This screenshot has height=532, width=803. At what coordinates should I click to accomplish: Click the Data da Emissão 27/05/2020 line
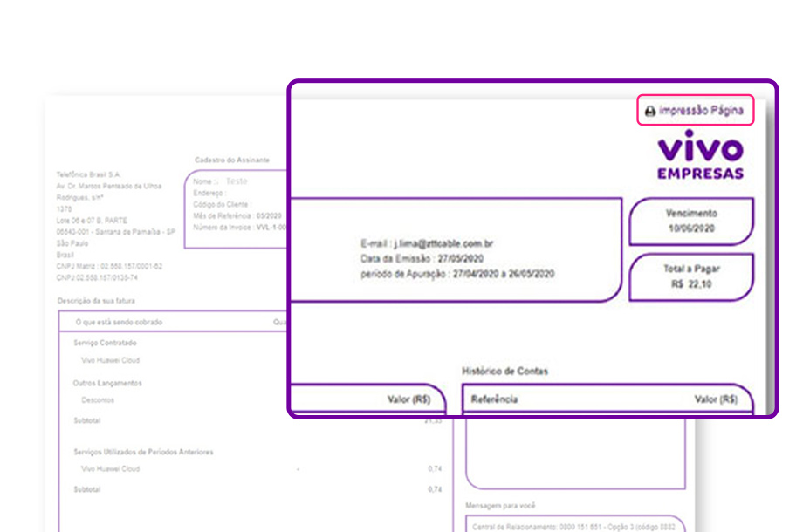tap(422, 259)
